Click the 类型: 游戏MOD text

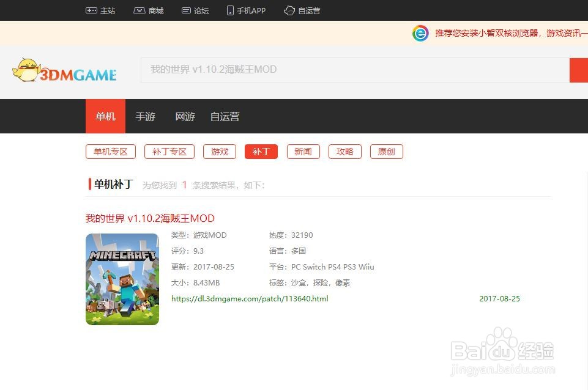[x=199, y=235]
